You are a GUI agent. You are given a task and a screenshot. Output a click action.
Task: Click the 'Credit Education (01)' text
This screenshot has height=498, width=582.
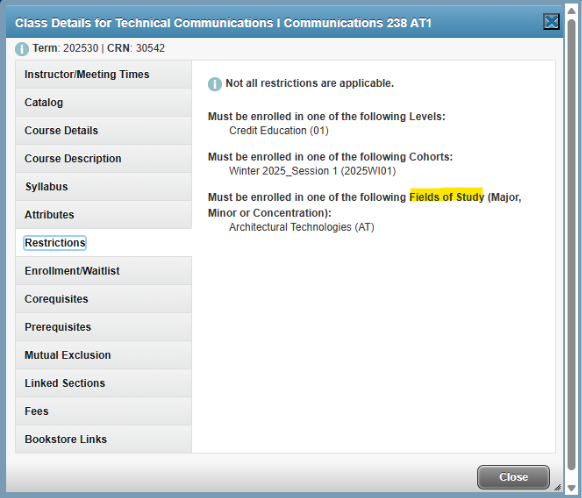click(279, 131)
